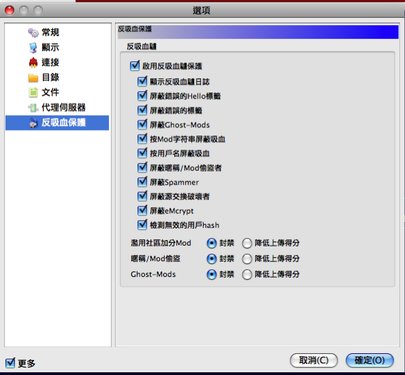Toggle 按用戶名屏蔽吸血 checkbox
Screen dimensions: 405x375
point(142,153)
